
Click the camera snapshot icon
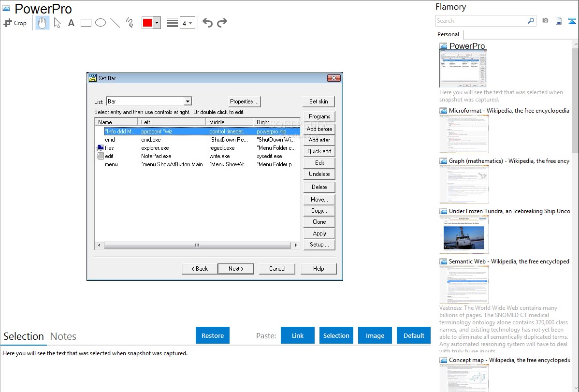click(x=545, y=21)
